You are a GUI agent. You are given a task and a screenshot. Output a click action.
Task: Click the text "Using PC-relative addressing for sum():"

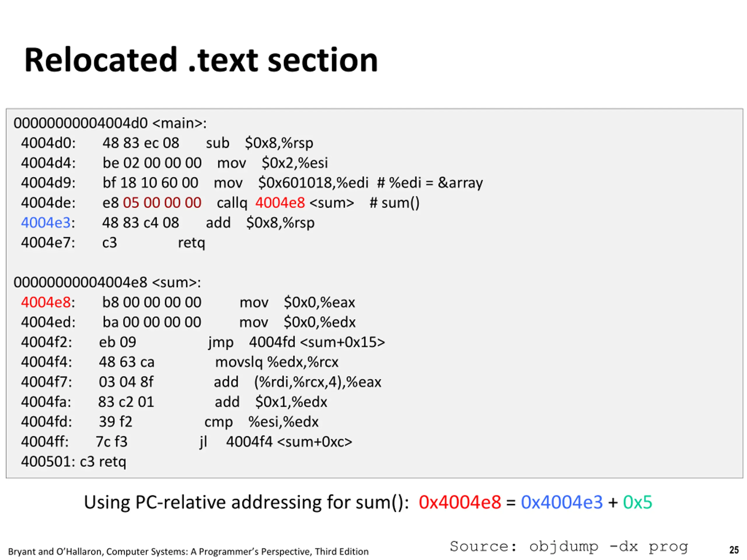pyautogui.click(x=247, y=502)
